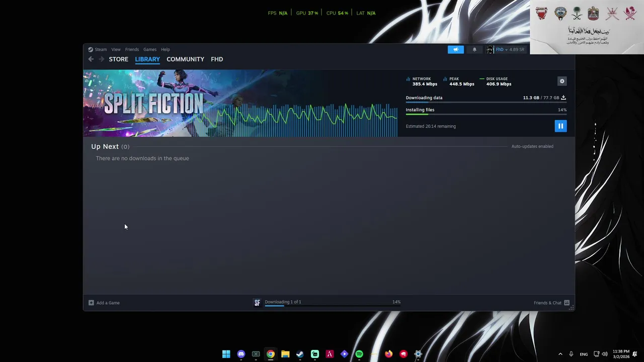The height and width of the screenshot is (362, 644).
Task: Open the Friends menu
Action: [132, 49]
